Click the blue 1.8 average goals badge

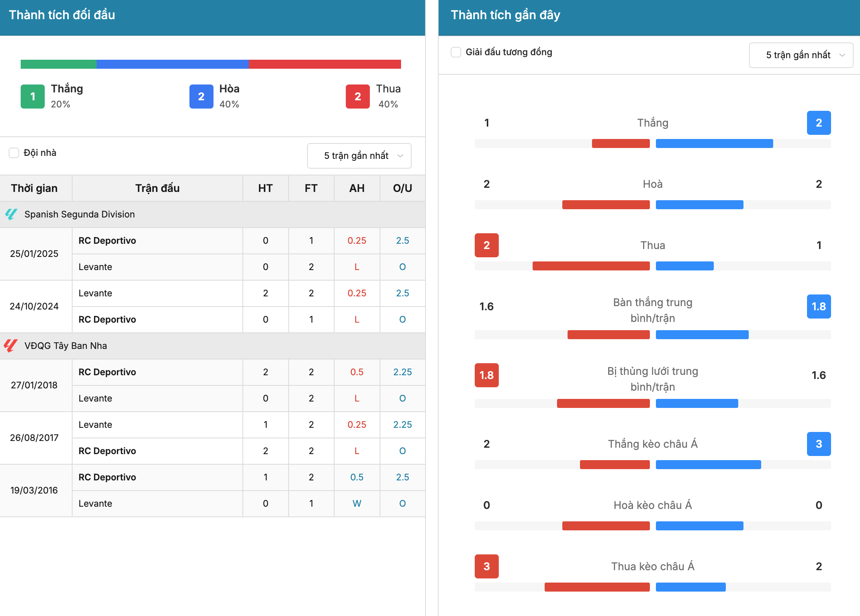[819, 306]
